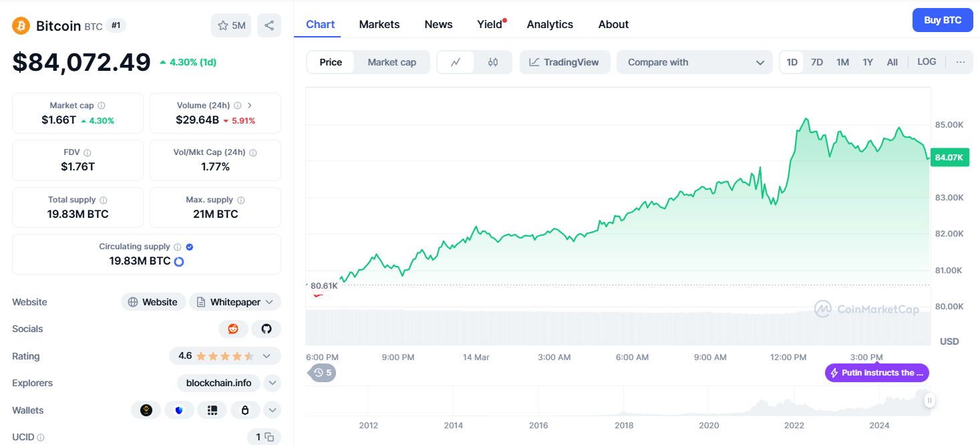Open the black grid-square wallet icon

[212, 410]
